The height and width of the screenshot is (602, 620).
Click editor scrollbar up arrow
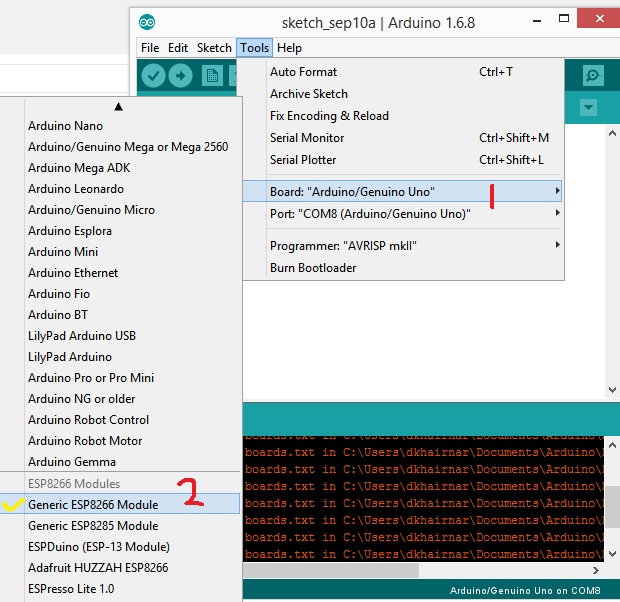pyautogui.click(x=612, y=133)
